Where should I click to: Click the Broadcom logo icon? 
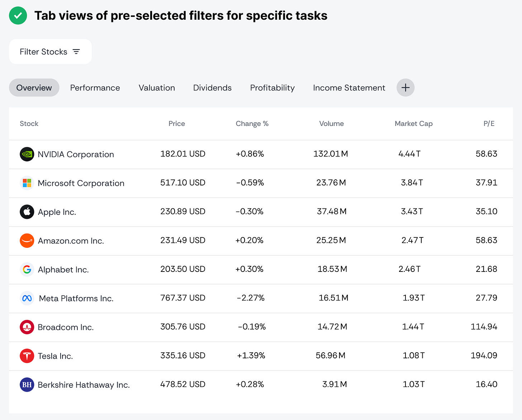click(x=27, y=327)
